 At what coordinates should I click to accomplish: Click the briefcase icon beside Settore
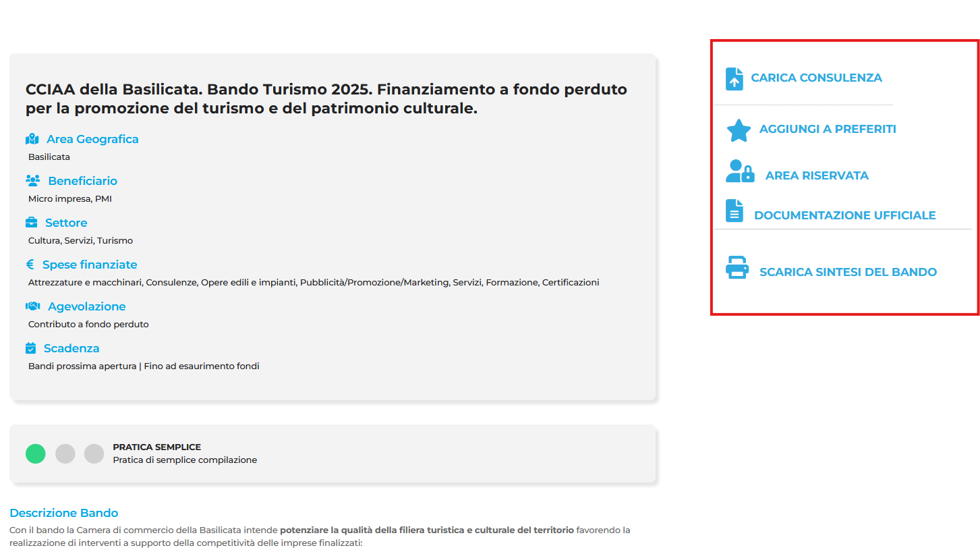(31, 223)
